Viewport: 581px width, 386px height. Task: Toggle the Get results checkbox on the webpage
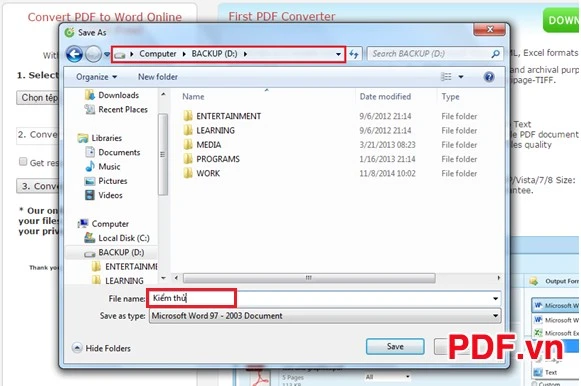tap(23, 162)
